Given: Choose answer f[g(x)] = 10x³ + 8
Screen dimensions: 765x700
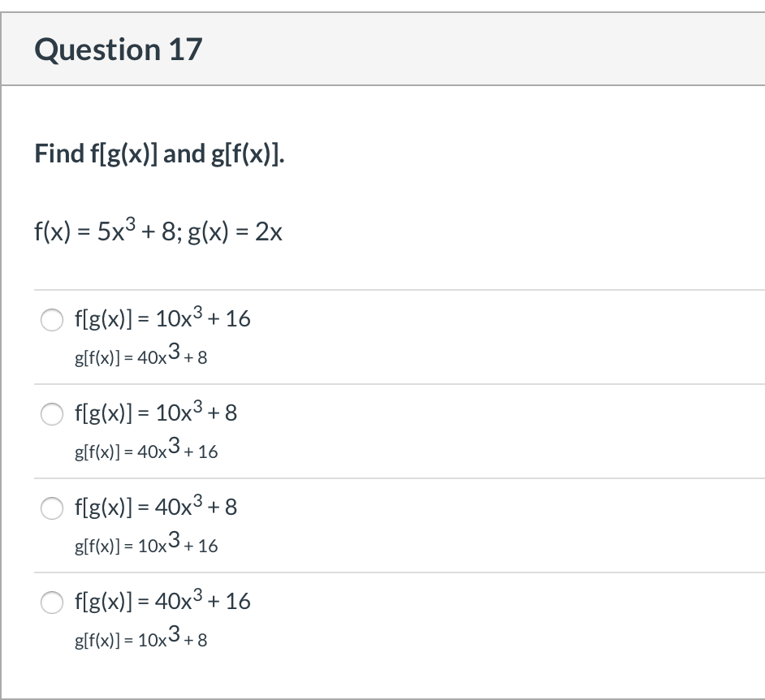Looking at the screenshot, I should pos(52,414).
